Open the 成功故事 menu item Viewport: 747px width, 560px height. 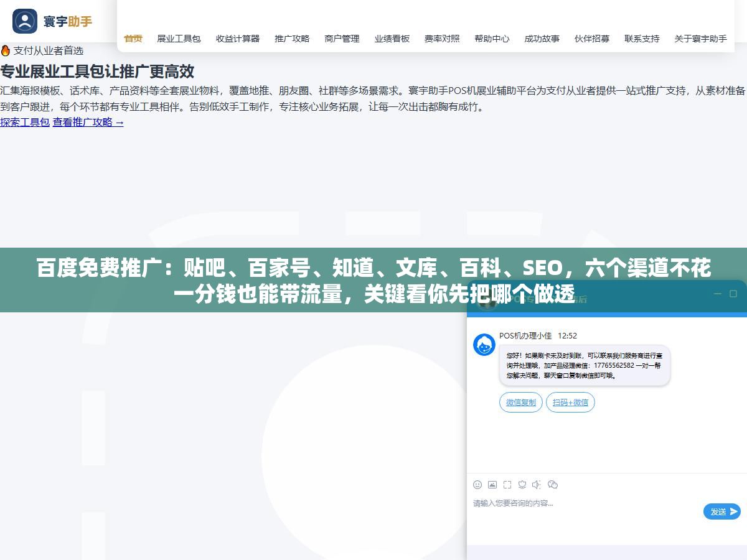coord(542,39)
